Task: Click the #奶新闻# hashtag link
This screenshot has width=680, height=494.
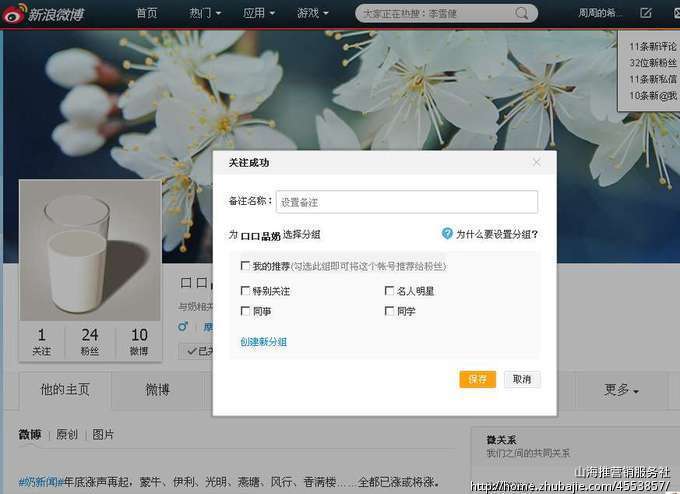Action: click(x=41, y=481)
